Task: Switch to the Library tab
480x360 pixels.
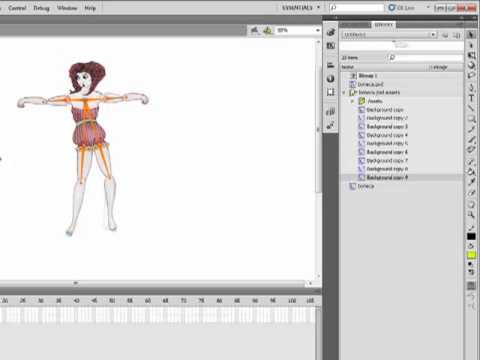Action: click(x=383, y=25)
